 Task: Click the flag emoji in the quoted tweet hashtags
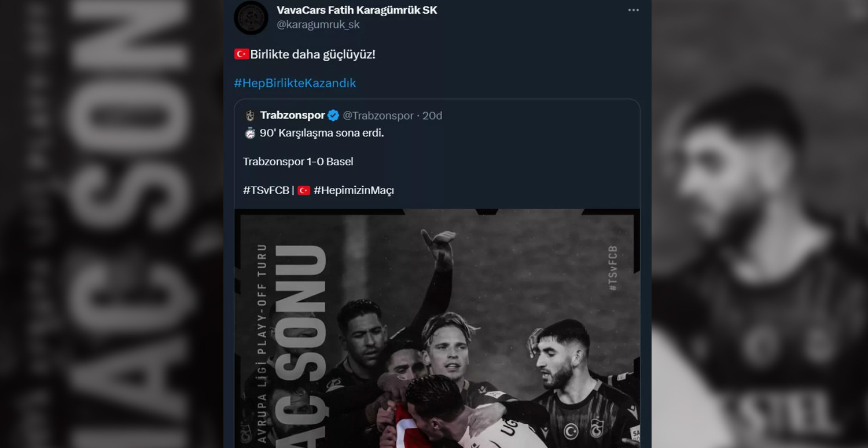[x=303, y=190]
